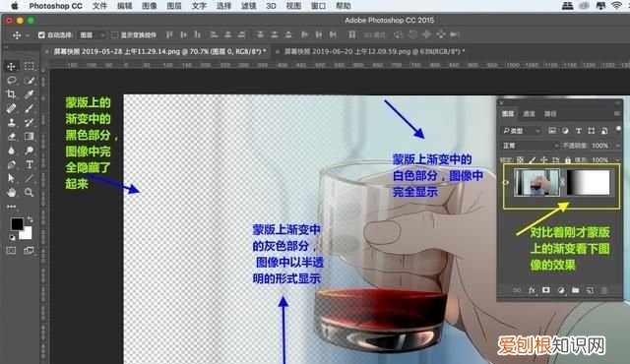Screen dimensions: 630x364
Task: Select the History Brush tool
Action: point(29,122)
